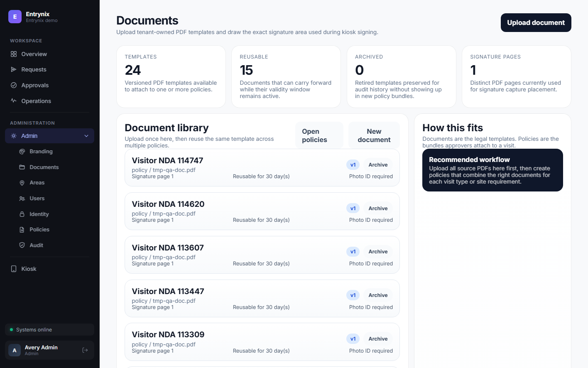Click the Entrynix logo square
This screenshot has height=368, width=588.
click(x=15, y=17)
